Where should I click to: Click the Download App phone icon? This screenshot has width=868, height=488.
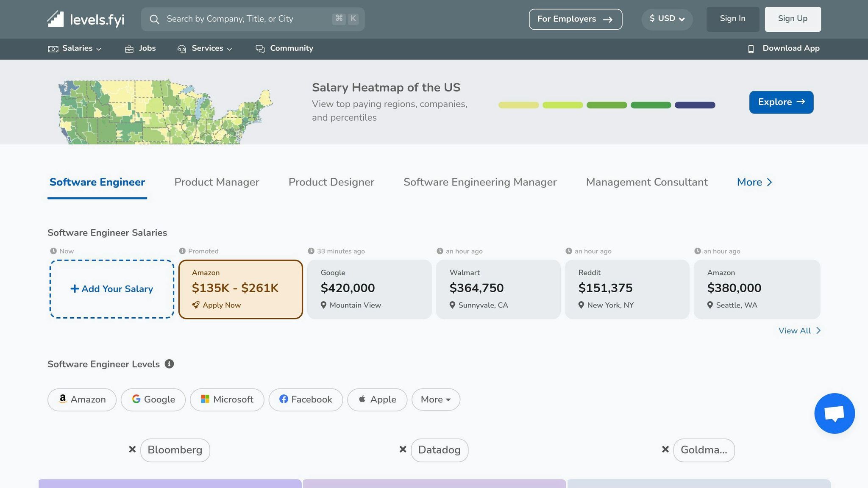[751, 49]
